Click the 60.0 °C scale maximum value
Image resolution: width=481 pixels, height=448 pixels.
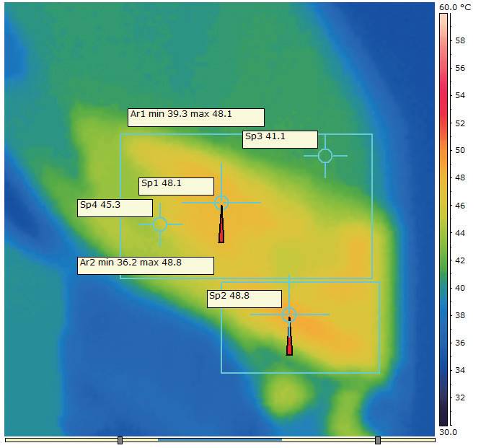[454, 7]
